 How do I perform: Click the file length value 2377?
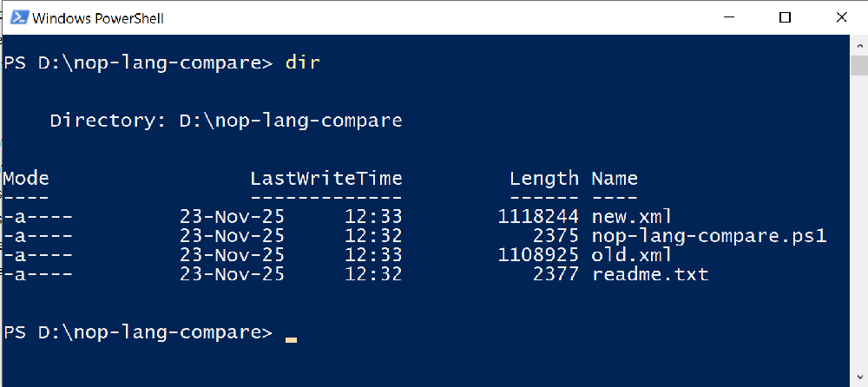pyautogui.click(x=556, y=275)
